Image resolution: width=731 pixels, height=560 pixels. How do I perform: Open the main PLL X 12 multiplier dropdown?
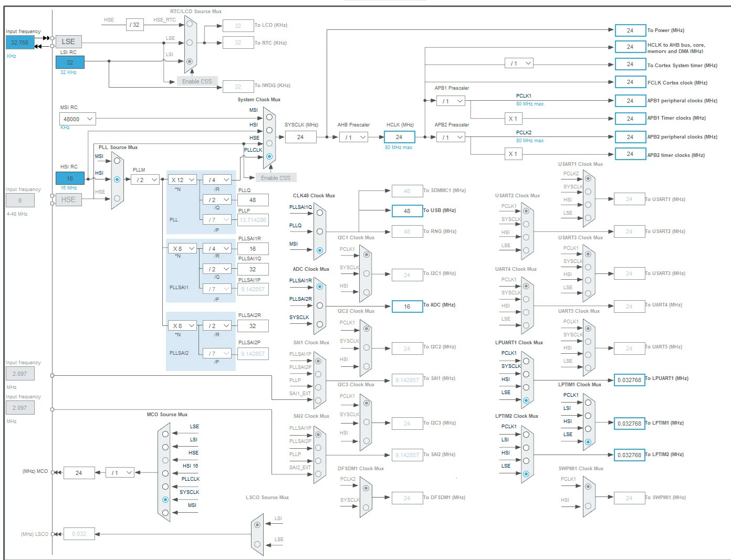point(183,179)
